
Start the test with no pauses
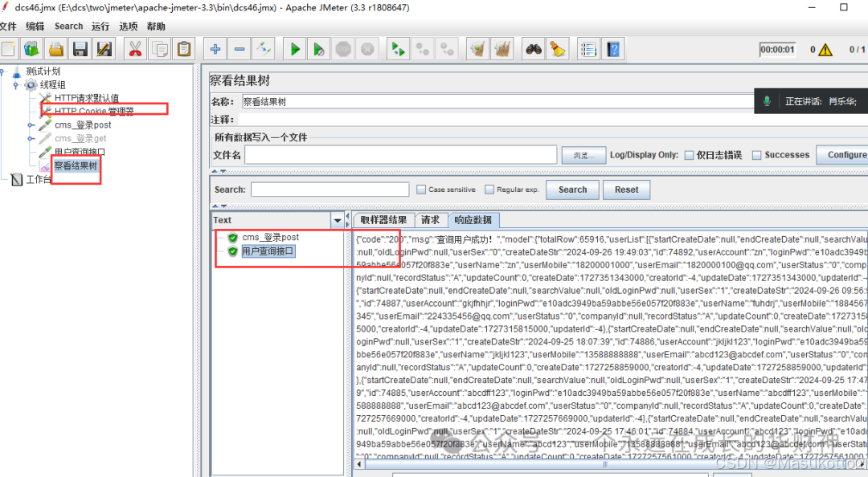[x=319, y=49]
